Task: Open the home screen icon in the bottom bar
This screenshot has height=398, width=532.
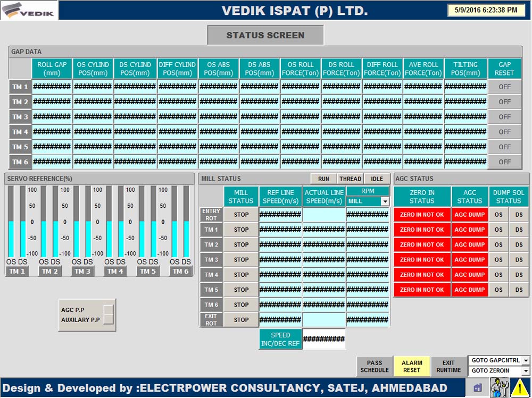Action: 478,388
